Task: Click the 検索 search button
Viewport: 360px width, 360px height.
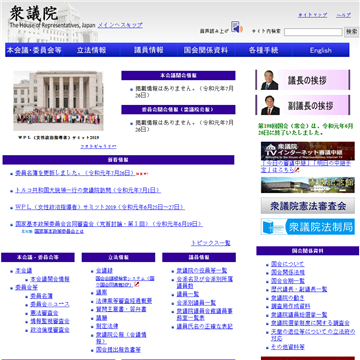Action: (351, 32)
